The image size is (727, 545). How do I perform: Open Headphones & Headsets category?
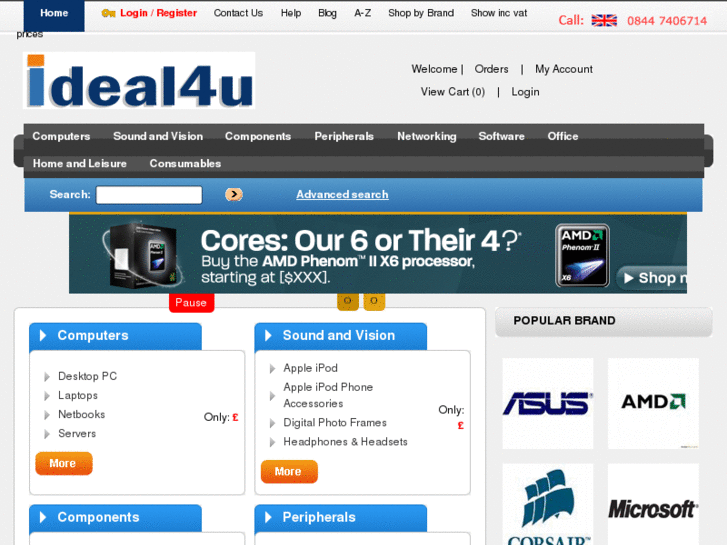(345, 442)
